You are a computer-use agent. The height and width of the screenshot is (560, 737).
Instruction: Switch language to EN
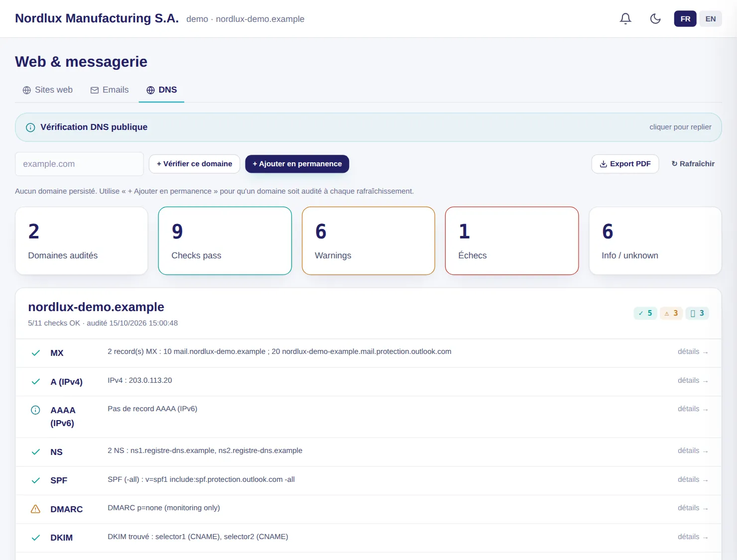[711, 19]
